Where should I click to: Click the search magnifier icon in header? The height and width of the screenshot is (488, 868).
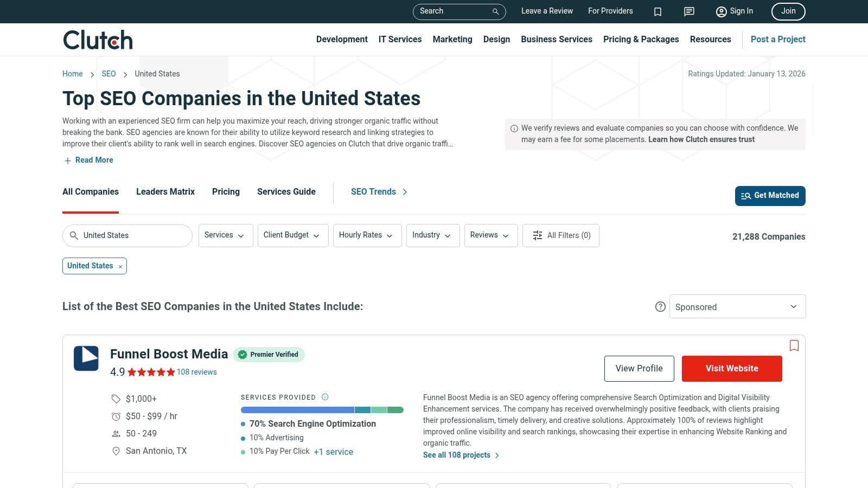(495, 11)
